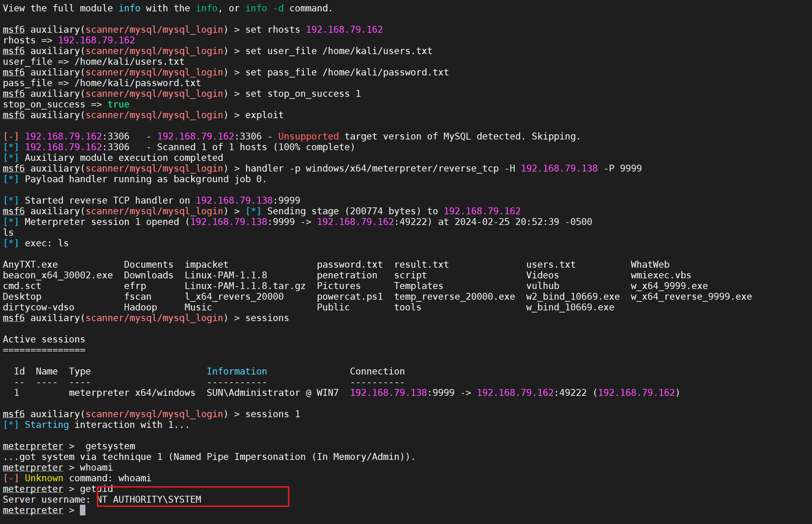812x524 pixels.
Task: Click the SUN\Administrator @ WIN7 session info
Action: coord(272,393)
